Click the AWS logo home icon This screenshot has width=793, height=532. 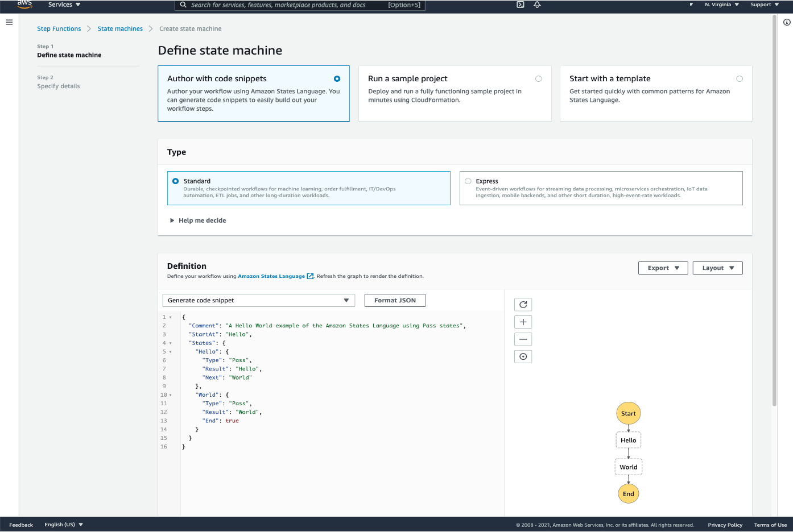(x=24, y=4)
